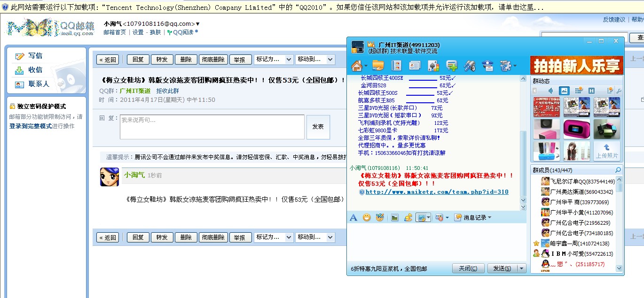
Task: Open 邮箱首页 mailbox home link
Action: pos(115,32)
